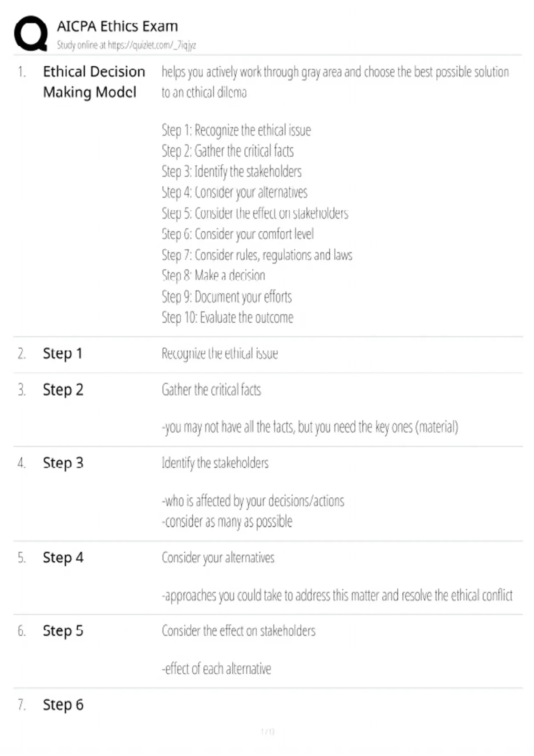Select the Ethical Decision Making Model term
534x756 pixels.
[x=94, y=82]
